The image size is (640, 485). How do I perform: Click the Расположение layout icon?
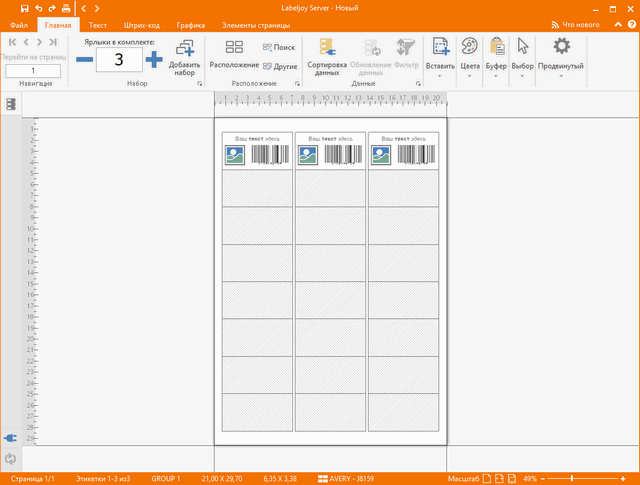[234, 47]
